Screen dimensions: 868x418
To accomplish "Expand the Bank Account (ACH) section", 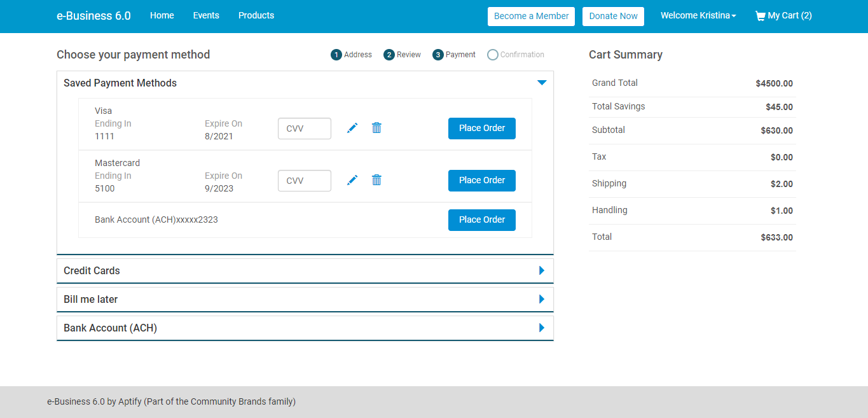I will point(541,328).
